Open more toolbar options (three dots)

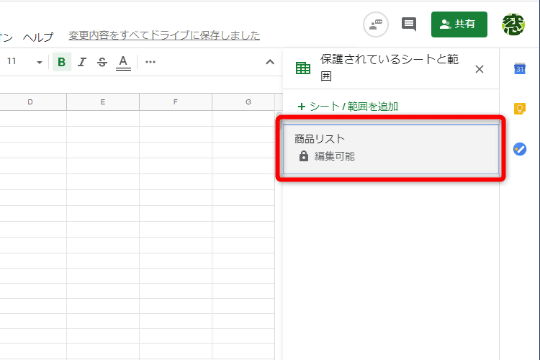coord(150,62)
